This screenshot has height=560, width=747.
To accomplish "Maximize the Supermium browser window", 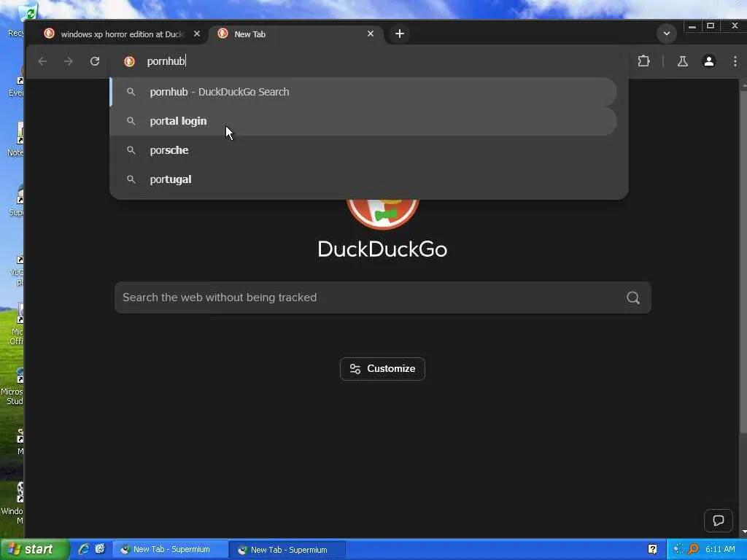I will click(711, 26).
